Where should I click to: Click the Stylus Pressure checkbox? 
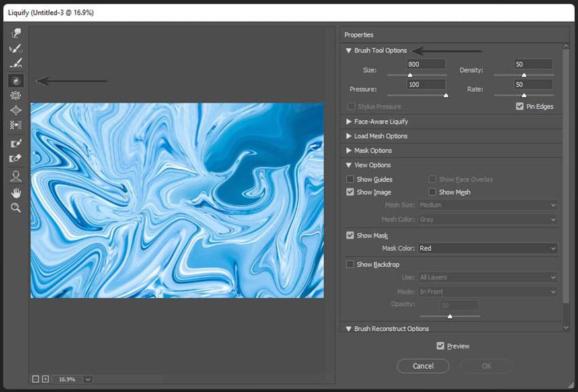coord(351,106)
